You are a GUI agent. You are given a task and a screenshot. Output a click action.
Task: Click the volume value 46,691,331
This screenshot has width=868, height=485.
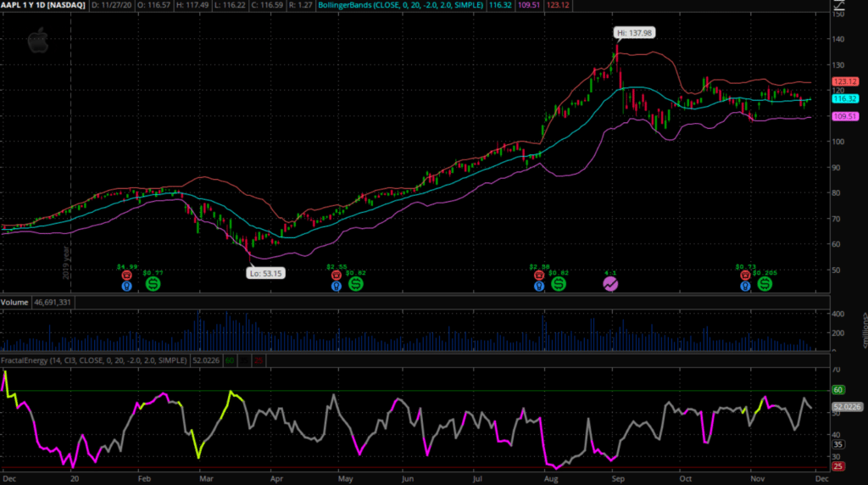click(x=53, y=303)
